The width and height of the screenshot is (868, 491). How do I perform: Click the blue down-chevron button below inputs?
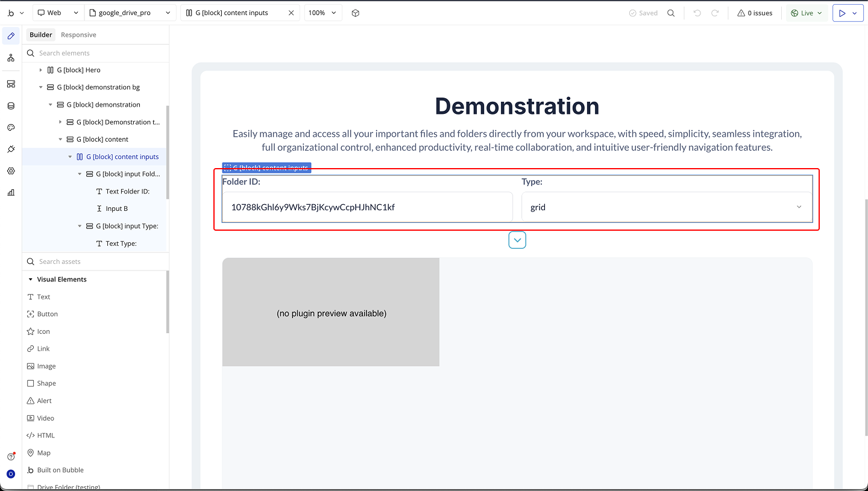point(517,240)
